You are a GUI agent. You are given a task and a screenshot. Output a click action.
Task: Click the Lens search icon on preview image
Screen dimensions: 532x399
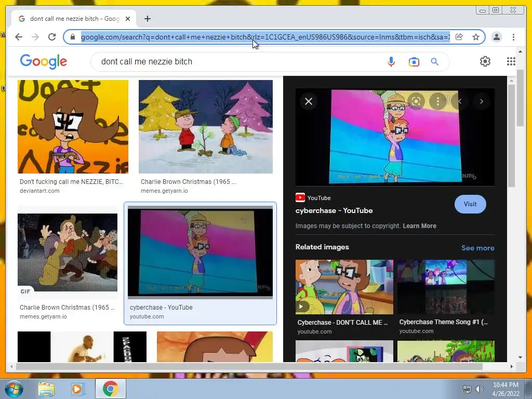[x=416, y=101]
